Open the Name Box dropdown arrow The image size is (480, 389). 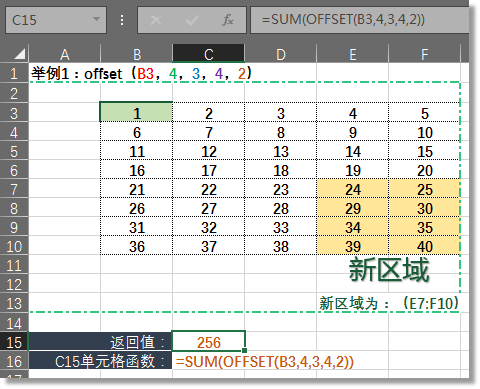click(x=96, y=19)
